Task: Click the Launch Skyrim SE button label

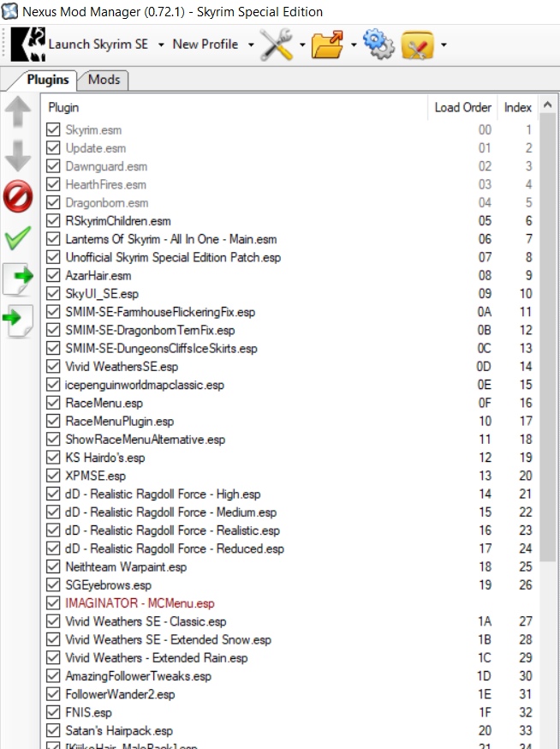Action: tap(98, 45)
